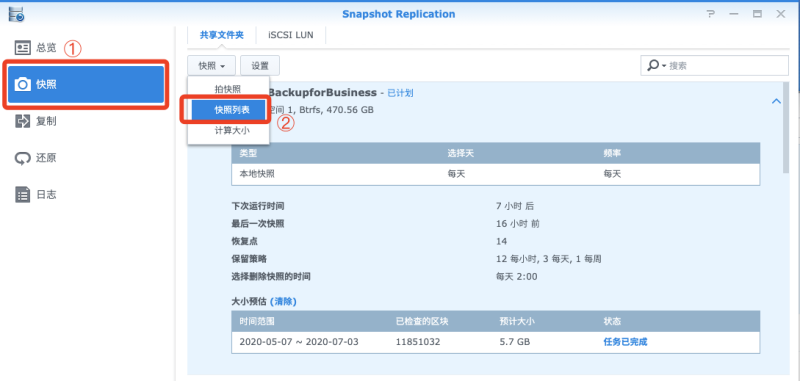
Task: Choose 计算大小 menu entry
Action: 228,131
